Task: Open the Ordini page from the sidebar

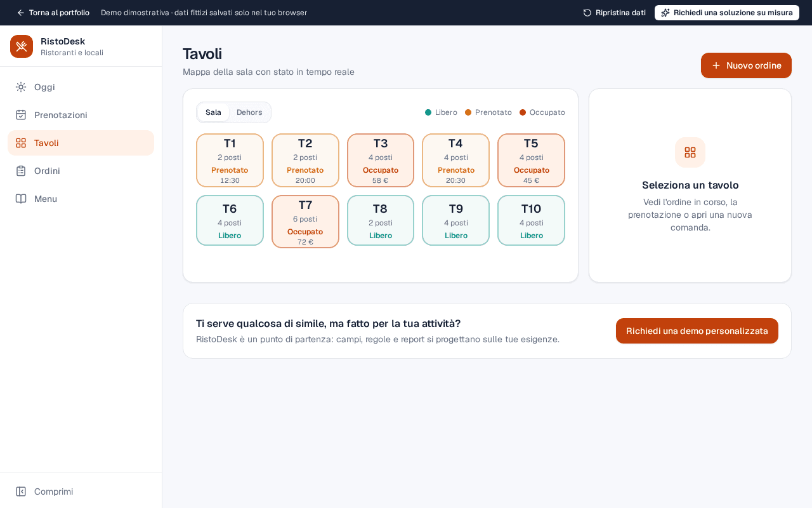Action: click(x=81, y=171)
